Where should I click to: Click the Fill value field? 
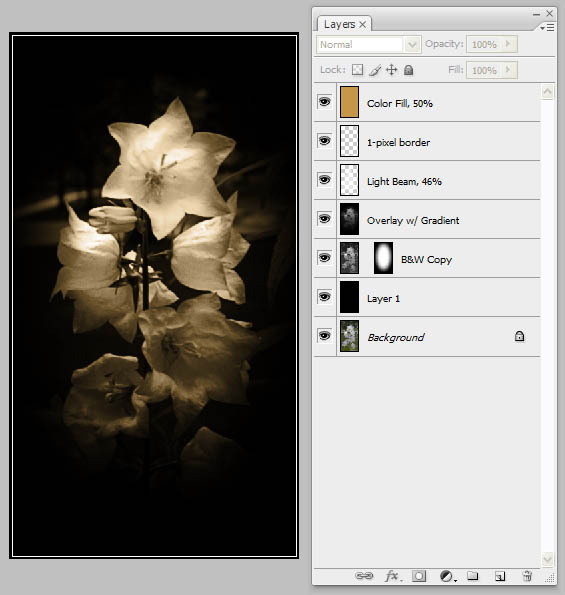tap(485, 70)
